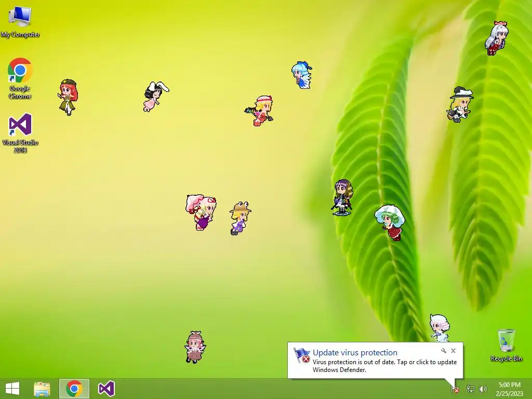Image resolution: width=532 pixels, height=399 pixels.
Task: Open File Explorer from the taskbar
Action: (42, 389)
